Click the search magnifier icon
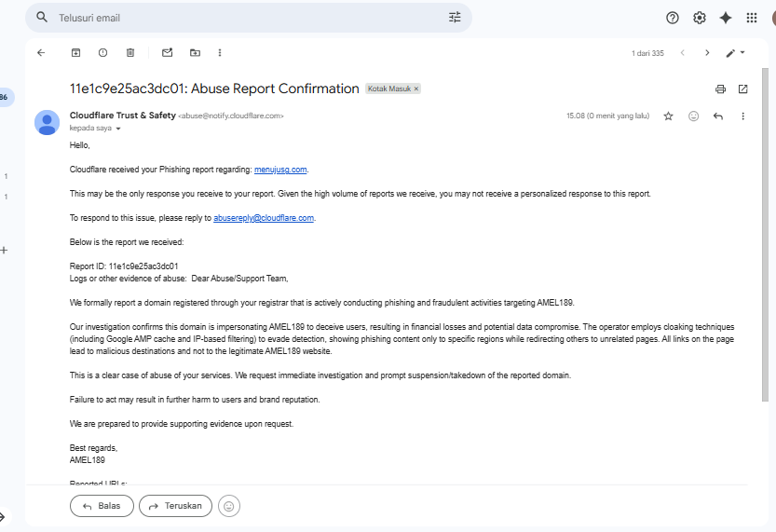This screenshot has width=776, height=532. tap(42, 18)
